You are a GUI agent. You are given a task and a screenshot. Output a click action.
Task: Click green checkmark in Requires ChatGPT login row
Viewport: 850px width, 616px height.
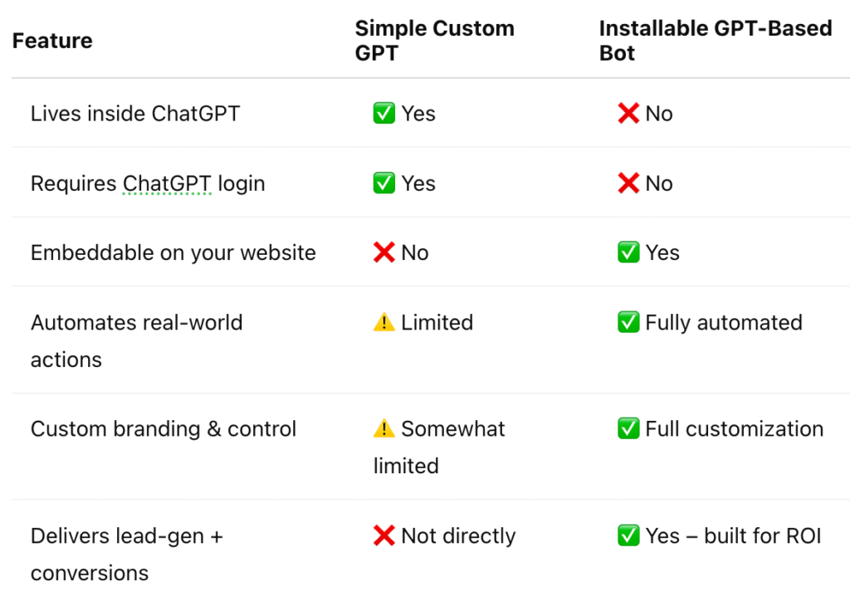(383, 183)
